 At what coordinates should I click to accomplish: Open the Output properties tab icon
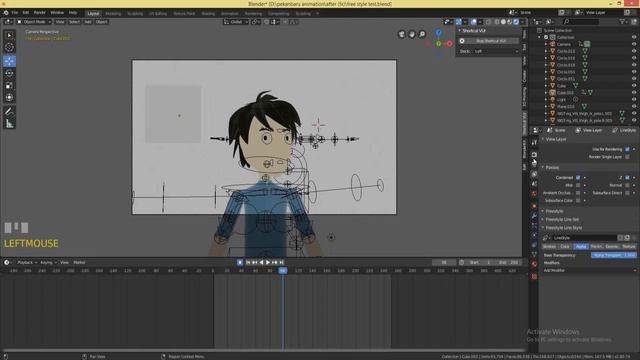(534, 164)
